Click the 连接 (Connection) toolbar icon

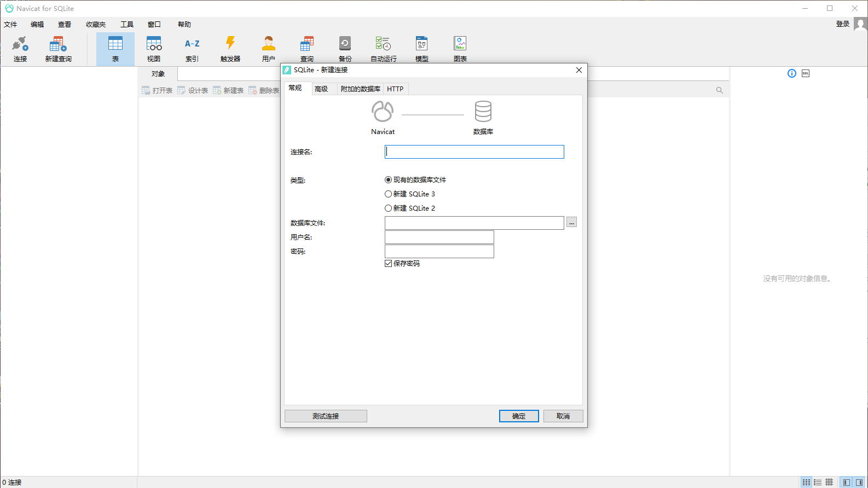coord(20,49)
